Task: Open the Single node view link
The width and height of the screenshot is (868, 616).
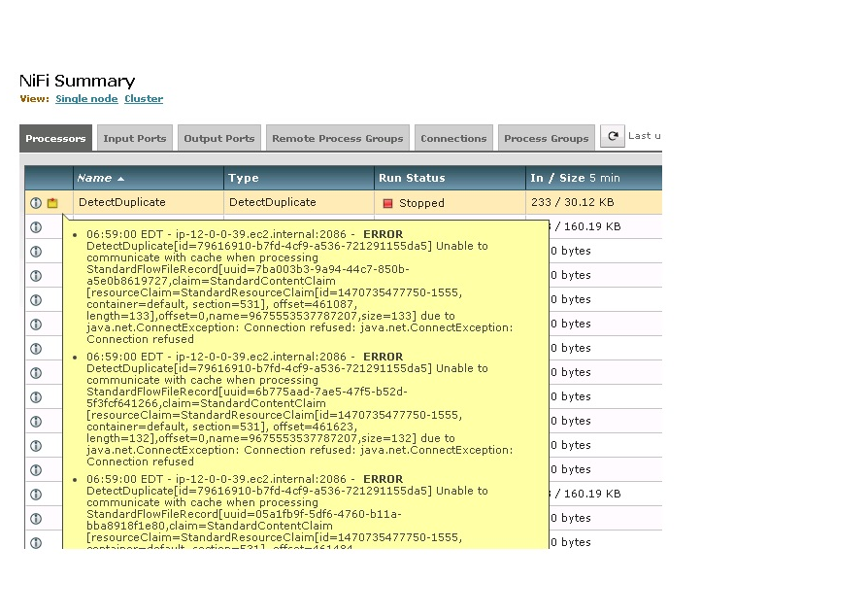Action: click(86, 98)
